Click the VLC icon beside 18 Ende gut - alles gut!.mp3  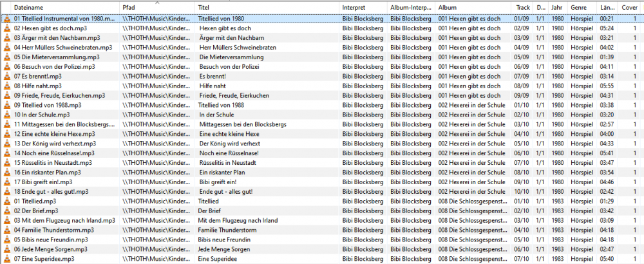click(x=7, y=191)
